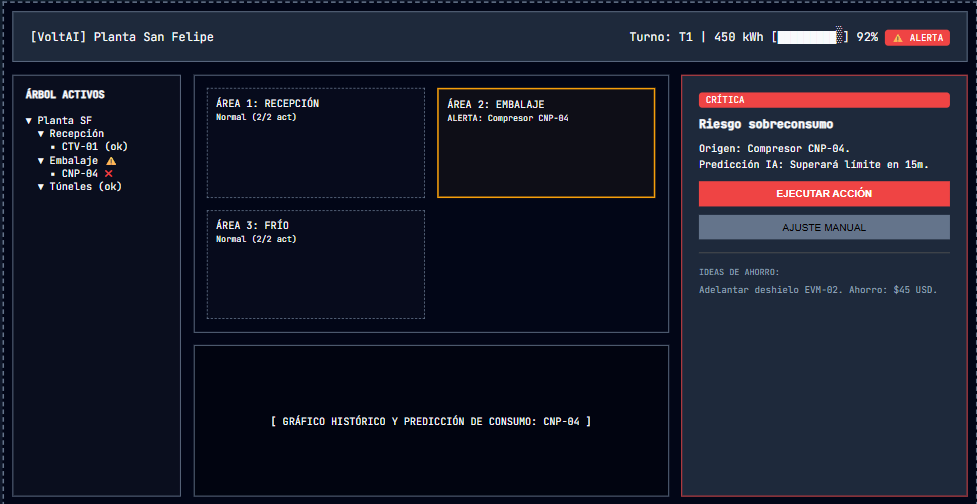This screenshot has height=504, width=977.
Task: Collapse the Recepción tree node
Action: [41, 134]
